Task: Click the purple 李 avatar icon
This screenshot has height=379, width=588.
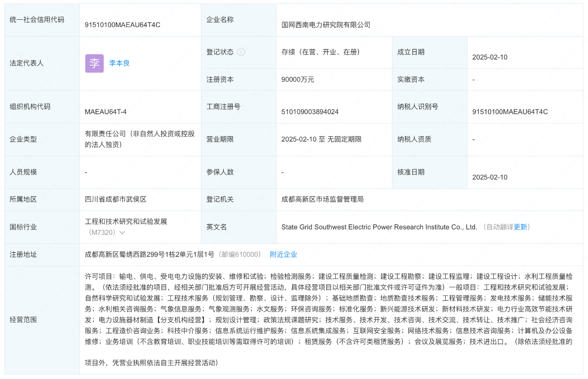Action: point(94,63)
